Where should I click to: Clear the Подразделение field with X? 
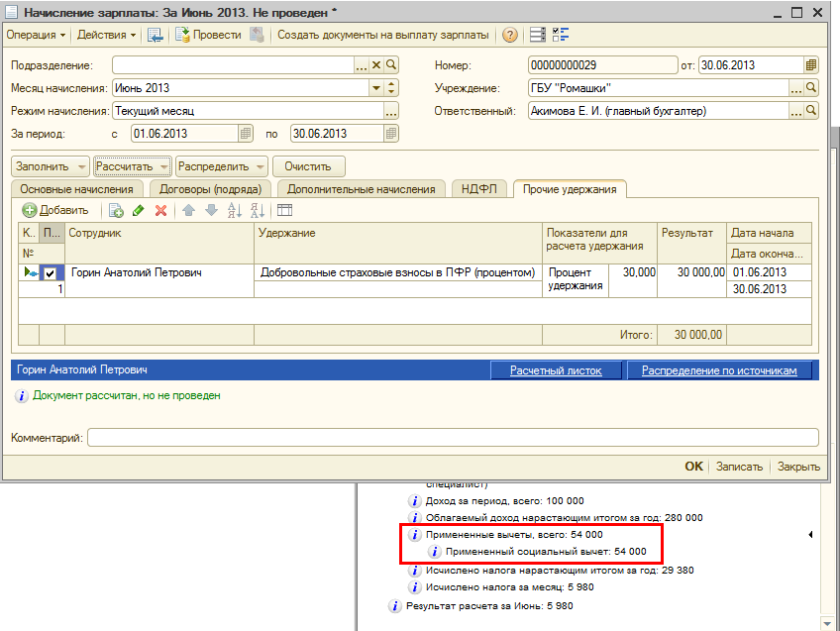376,65
